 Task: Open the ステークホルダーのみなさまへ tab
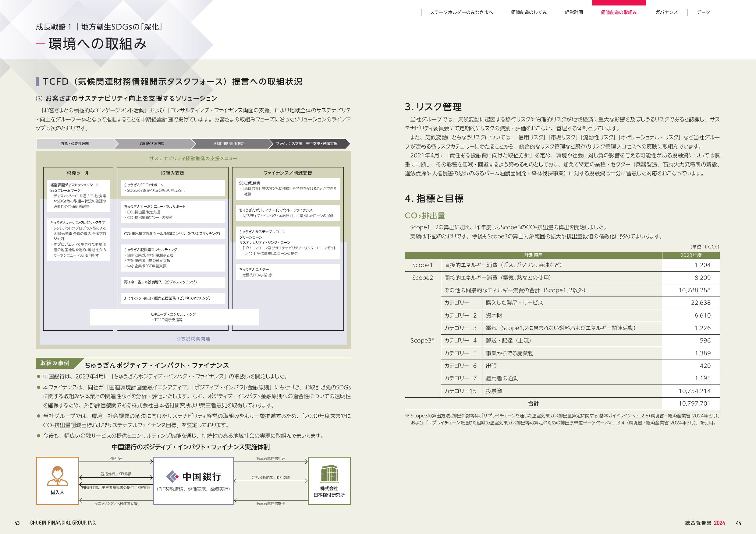pos(461,12)
